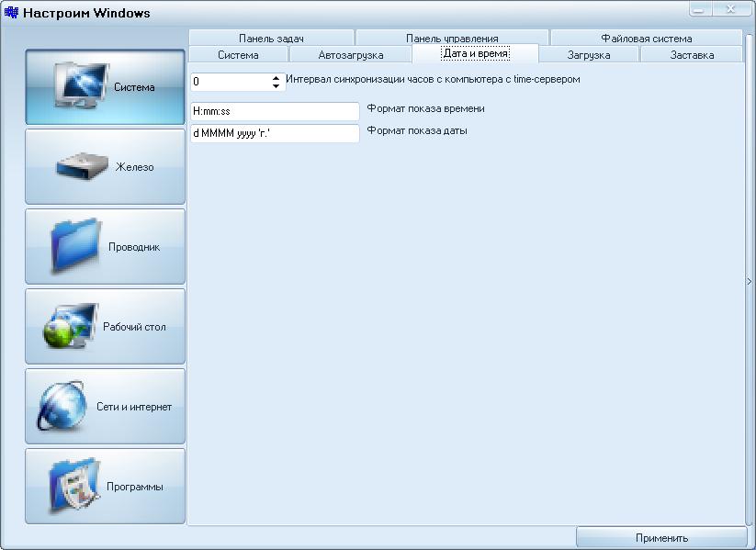The height and width of the screenshot is (550, 756).
Task: Click the monitor icon in Система
Action: pyautogui.click(x=81, y=85)
